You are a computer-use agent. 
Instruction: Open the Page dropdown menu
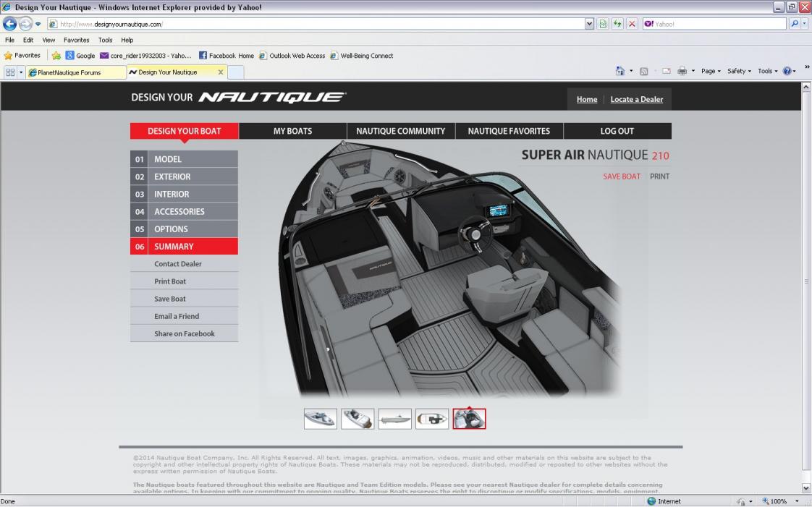coord(711,72)
